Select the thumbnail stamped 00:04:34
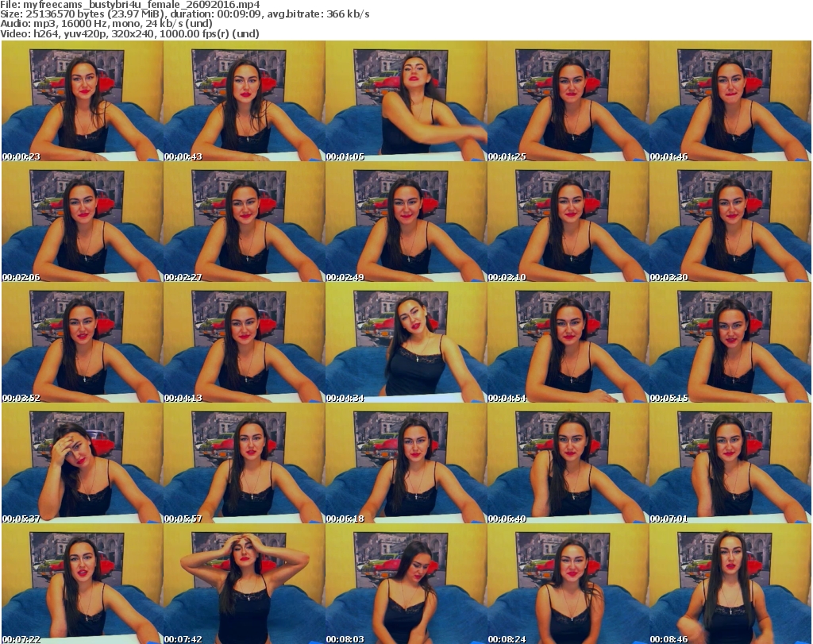Screen dimensions: 813x644 click(406, 343)
